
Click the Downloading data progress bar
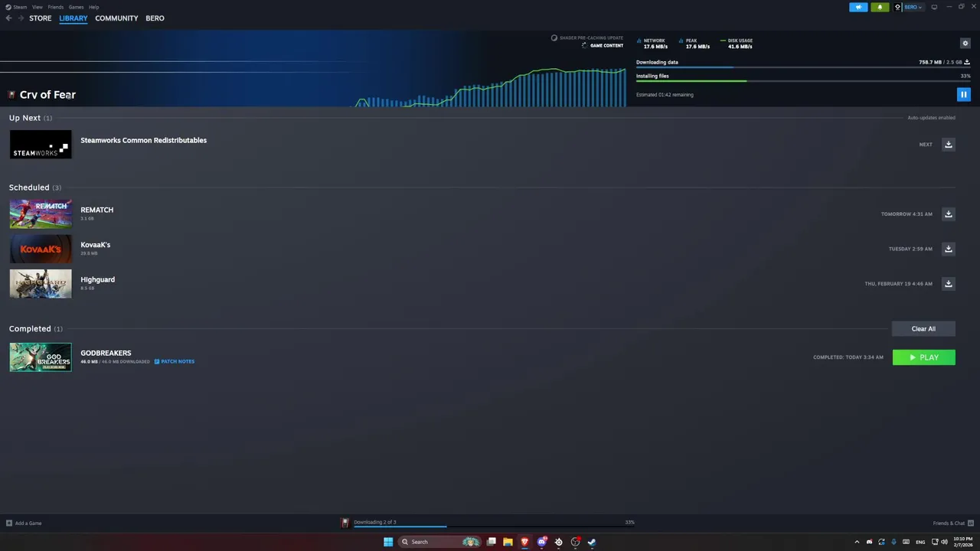pos(803,67)
